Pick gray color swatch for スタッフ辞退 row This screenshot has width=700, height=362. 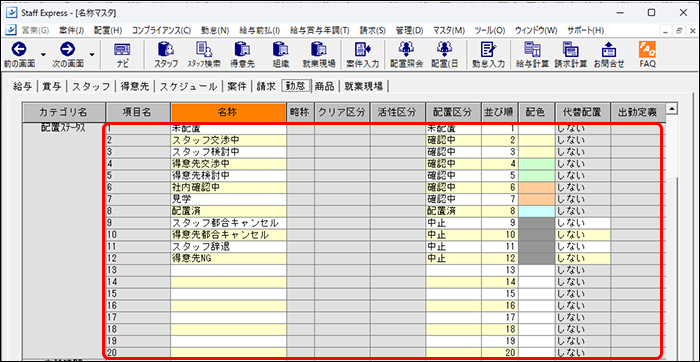point(537,245)
